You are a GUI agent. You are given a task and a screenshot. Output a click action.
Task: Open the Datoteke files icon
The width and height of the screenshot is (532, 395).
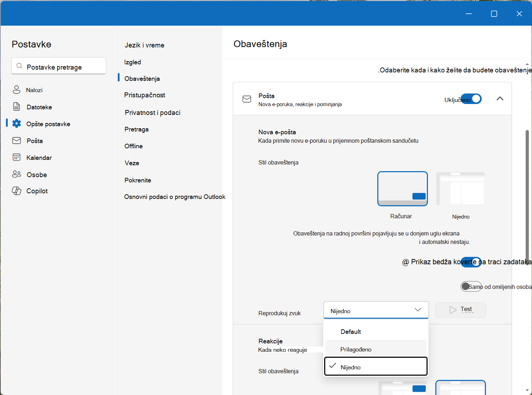pyautogui.click(x=17, y=106)
